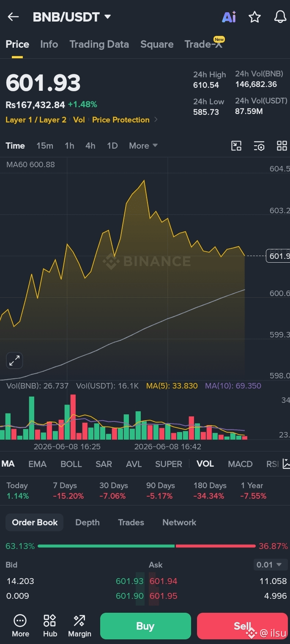290x644 pixels.
Task: Select the Price tab
Action: click(x=17, y=44)
